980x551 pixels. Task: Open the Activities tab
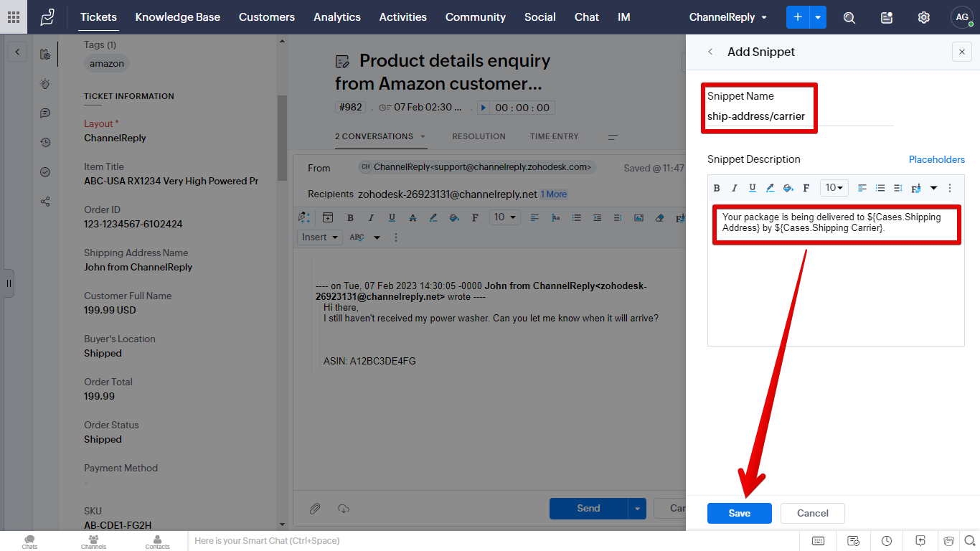[403, 17]
